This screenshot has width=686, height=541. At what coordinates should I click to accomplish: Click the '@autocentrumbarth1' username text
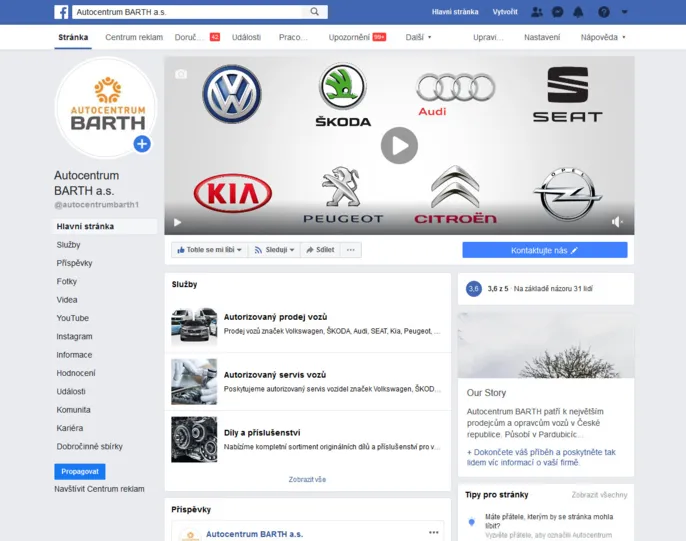[x=97, y=205]
